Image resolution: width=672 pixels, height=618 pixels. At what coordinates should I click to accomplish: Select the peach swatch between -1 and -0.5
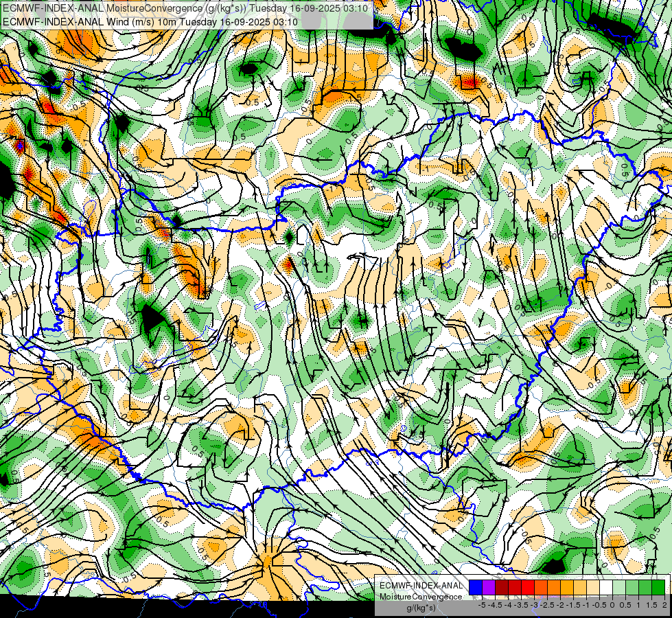pos(593,588)
